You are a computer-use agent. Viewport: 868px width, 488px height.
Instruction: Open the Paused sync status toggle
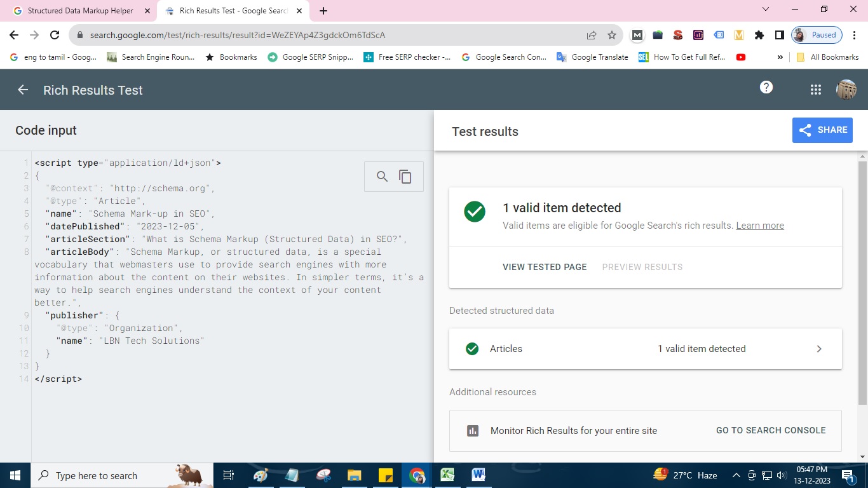click(x=816, y=35)
